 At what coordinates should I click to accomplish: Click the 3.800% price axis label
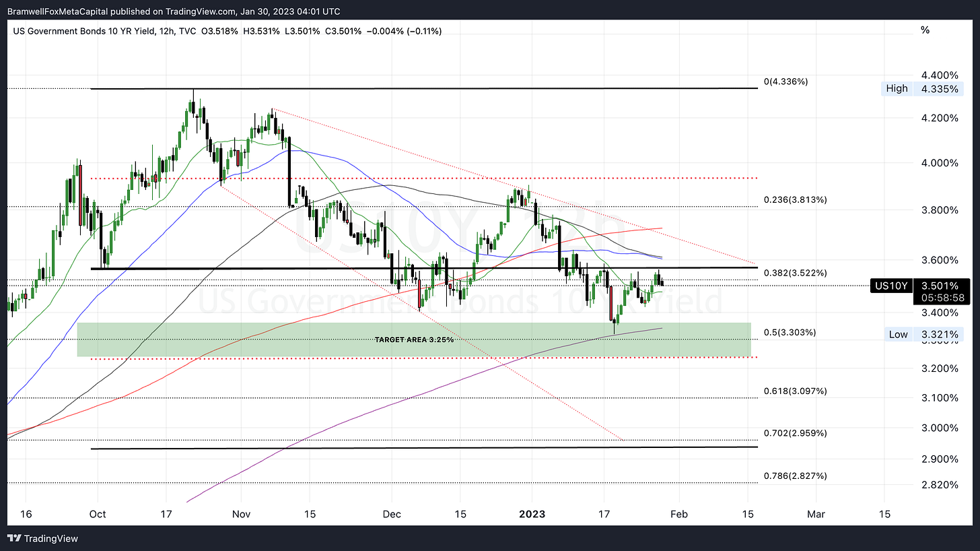(940, 210)
